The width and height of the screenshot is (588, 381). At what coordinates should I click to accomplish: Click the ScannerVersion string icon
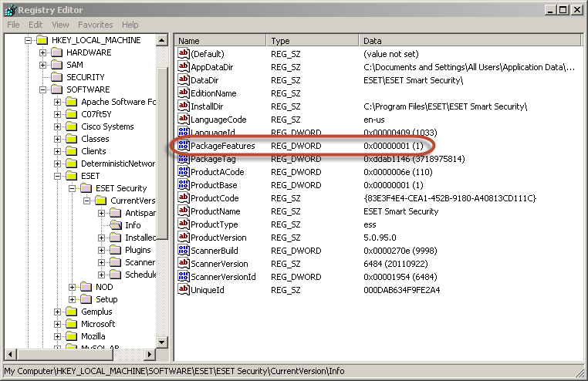click(x=184, y=263)
